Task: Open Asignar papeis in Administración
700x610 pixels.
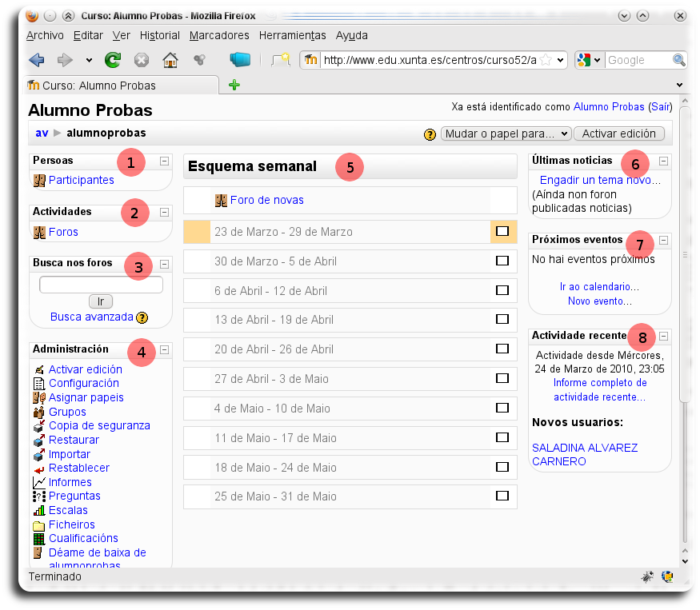Action: pos(86,397)
